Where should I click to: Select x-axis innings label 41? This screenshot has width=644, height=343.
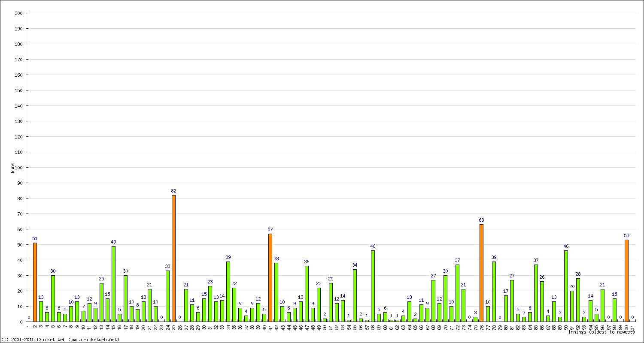(x=270, y=327)
